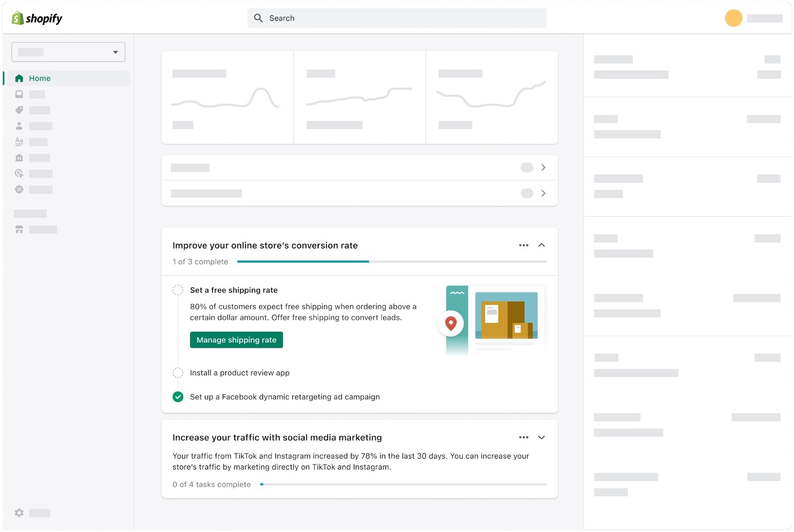Click the Manage shipping rate button
This screenshot has width=794, height=532.
236,340
